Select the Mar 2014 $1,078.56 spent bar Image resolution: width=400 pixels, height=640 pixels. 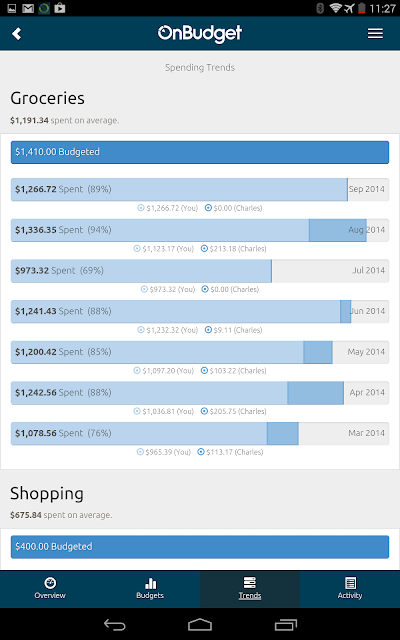(200, 433)
